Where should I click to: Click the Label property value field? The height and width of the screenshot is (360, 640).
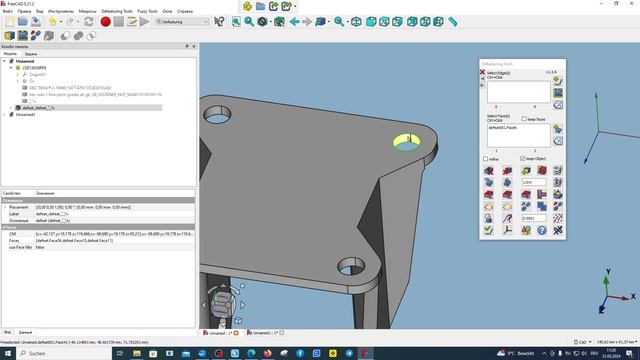coord(115,214)
